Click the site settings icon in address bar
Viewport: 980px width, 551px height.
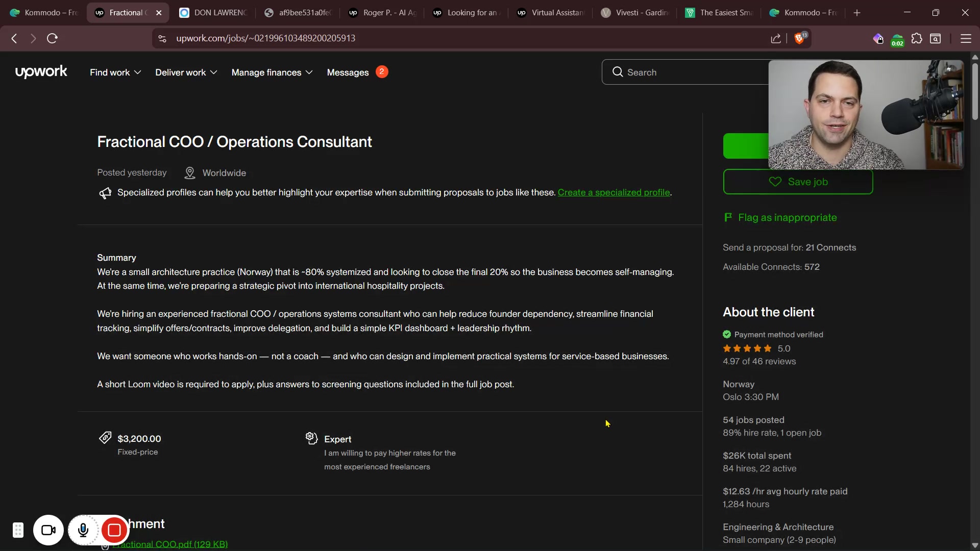pyautogui.click(x=162, y=39)
